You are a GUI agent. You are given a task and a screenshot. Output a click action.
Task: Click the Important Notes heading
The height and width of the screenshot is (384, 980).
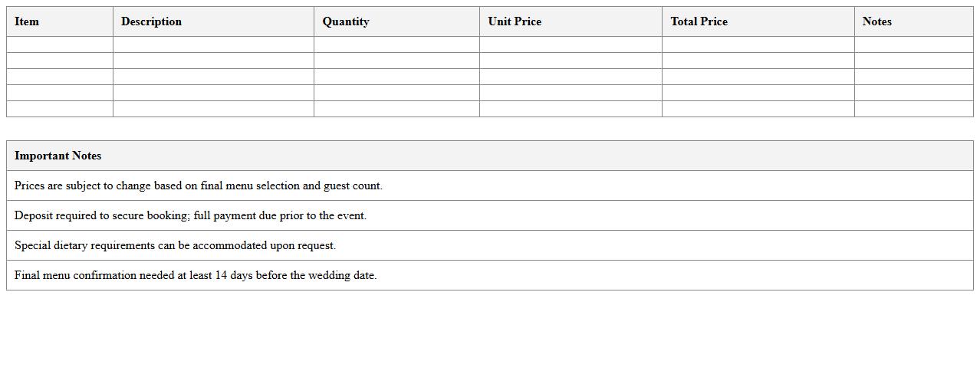58,156
